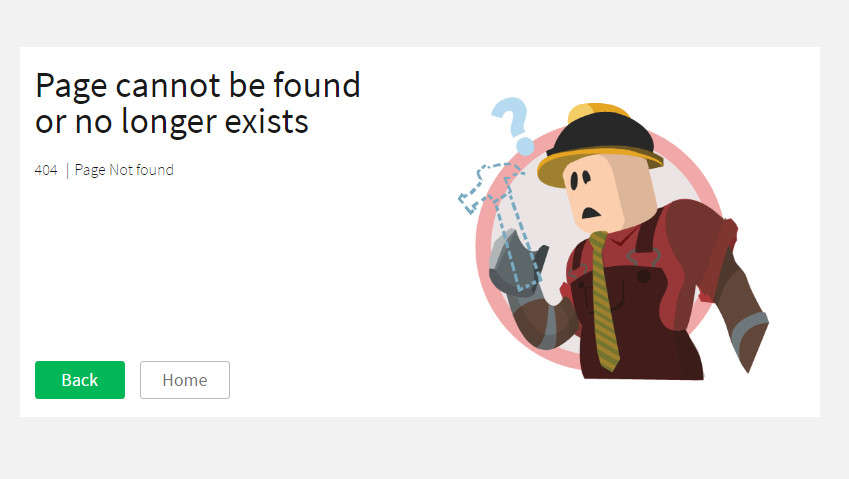Click the "or no longer exists" line
The width and height of the screenshot is (849, 479).
172,121
